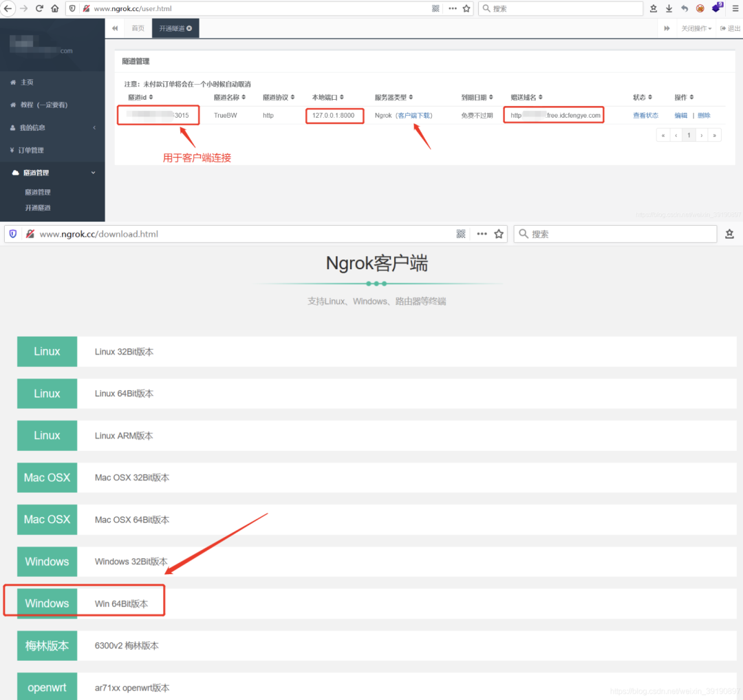Click shield icon in download.html address bar
This screenshot has width=743, height=700.
point(13,233)
